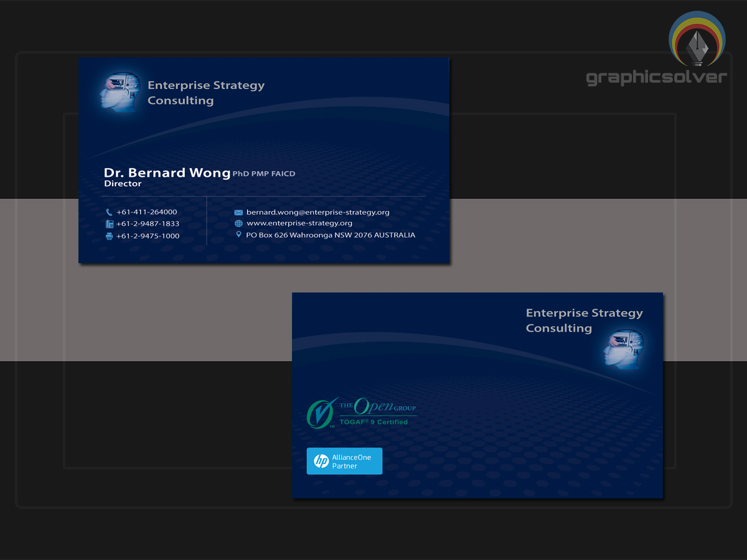Click the location pin icon
Image resolution: width=747 pixels, height=560 pixels.
pyautogui.click(x=238, y=235)
